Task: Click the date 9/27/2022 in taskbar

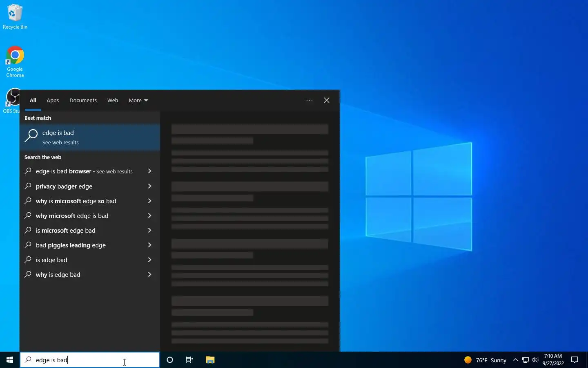Action: pos(553,364)
